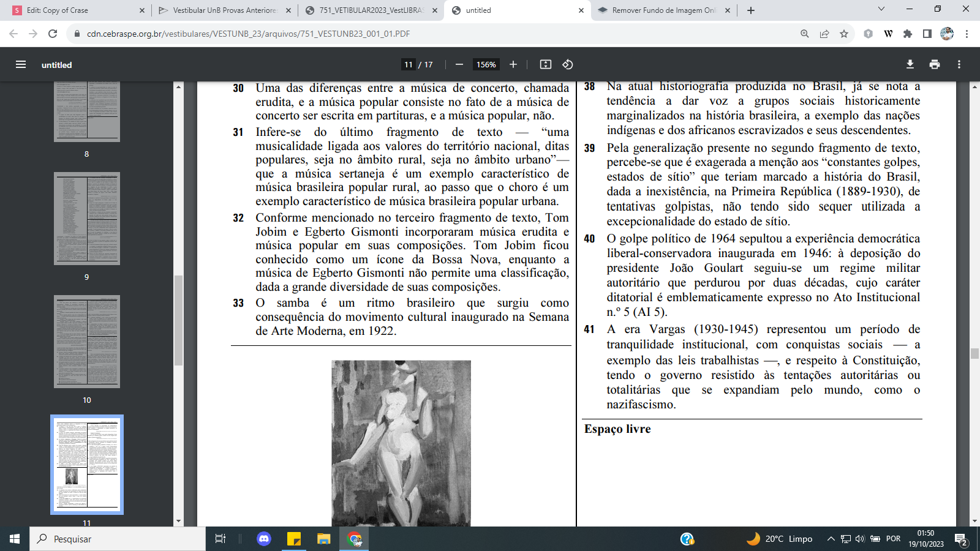Open the shield extension icon

coord(869,34)
